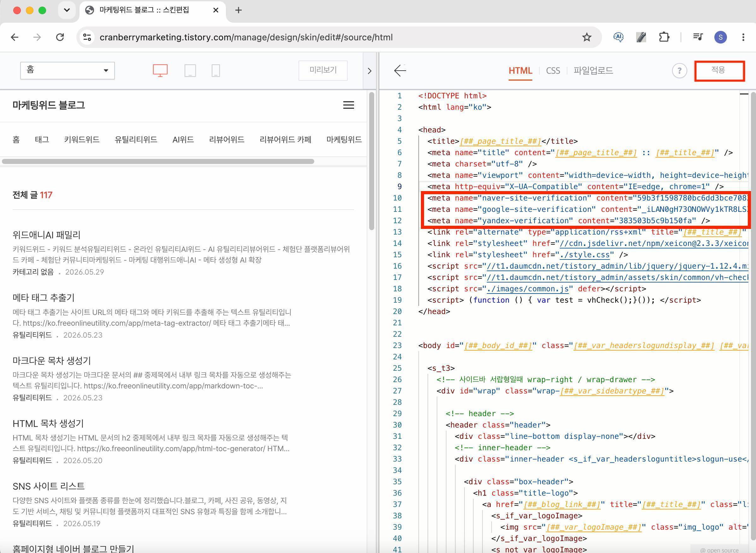The height and width of the screenshot is (553, 756).
Task: Switch to mobile phone preview icon
Action: 216,71
